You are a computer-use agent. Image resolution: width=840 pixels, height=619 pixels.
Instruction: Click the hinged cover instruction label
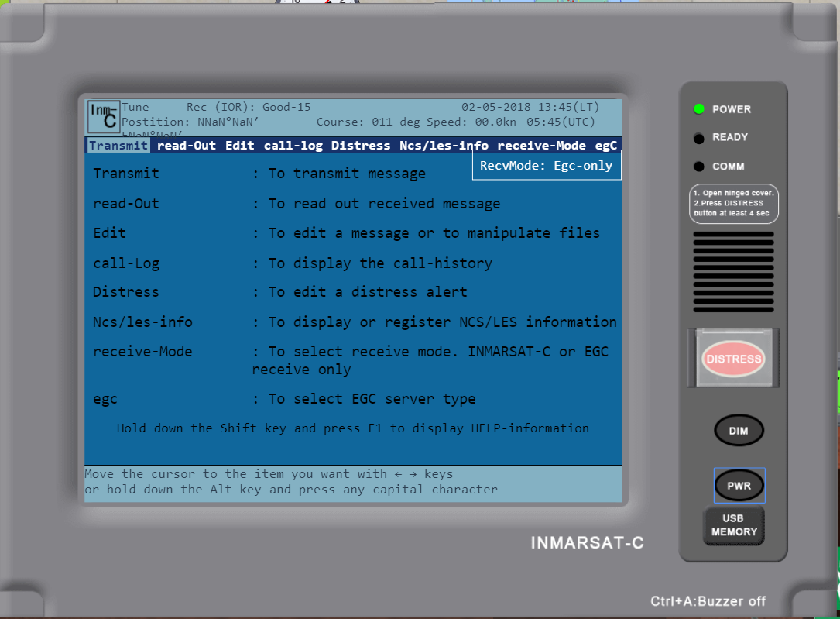pos(733,203)
